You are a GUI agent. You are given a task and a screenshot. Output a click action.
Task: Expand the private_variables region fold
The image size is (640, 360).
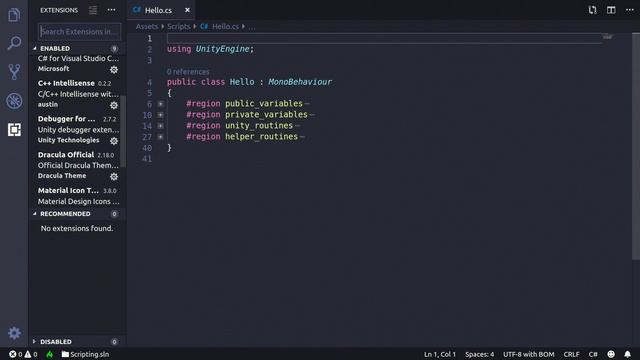coord(161,115)
